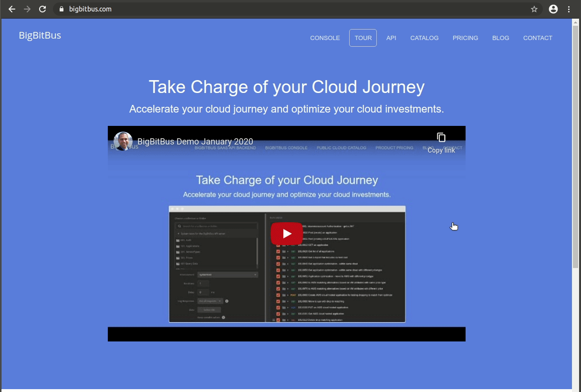View site security lock info
The width and height of the screenshot is (581, 392).
click(x=61, y=9)
